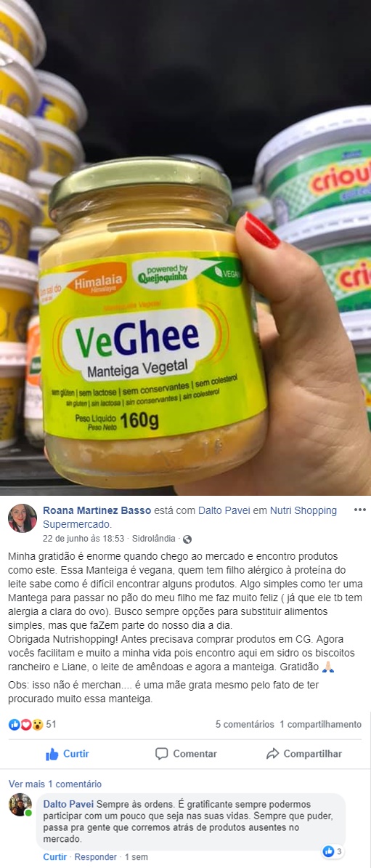
Task: Open the VeGhee jar photo
Action: tap(185, 247)
